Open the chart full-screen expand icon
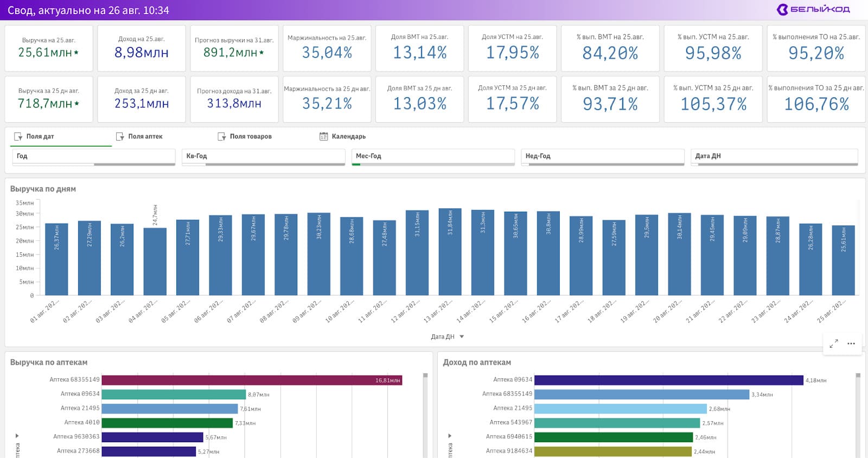This screenshot has height=458, width=868. [834, 343]
